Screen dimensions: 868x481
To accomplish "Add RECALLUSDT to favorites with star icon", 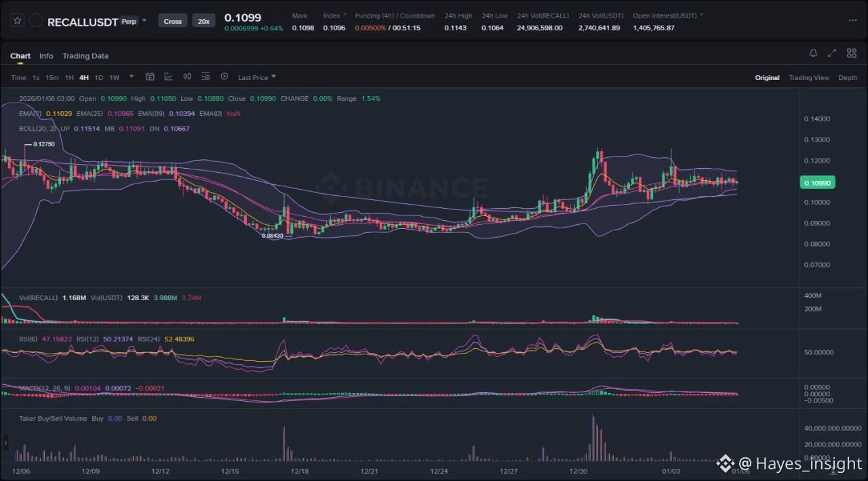I will point(18,21).
